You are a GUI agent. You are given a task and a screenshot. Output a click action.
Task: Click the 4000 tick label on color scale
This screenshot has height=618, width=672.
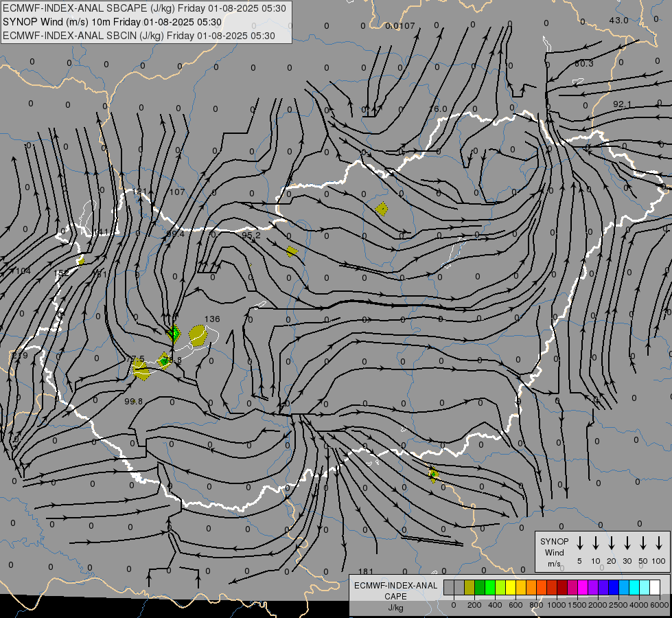point(638,605)
